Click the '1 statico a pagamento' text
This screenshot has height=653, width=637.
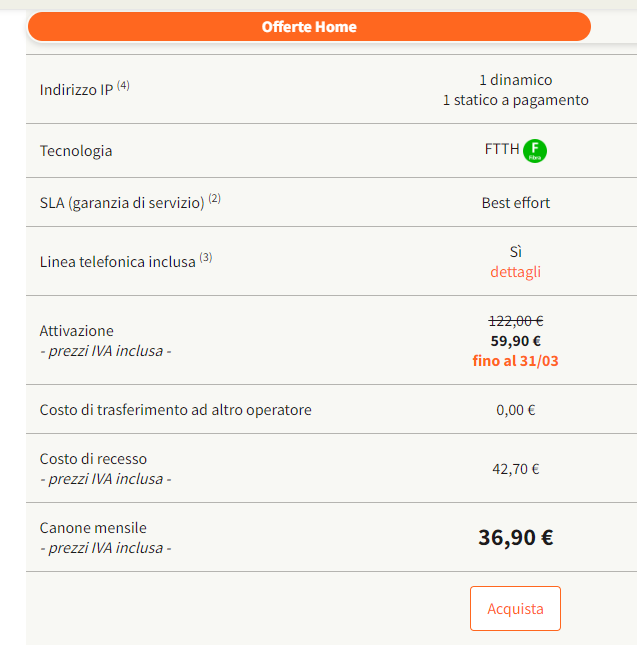point(515,100)
